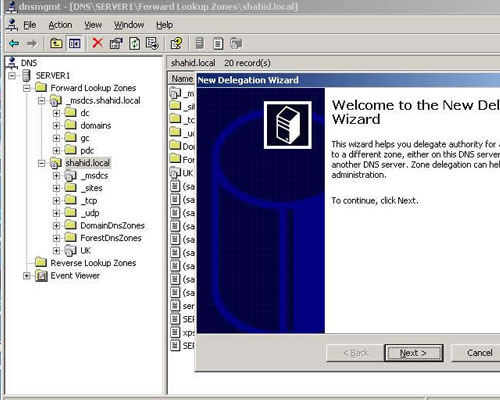Expand the _sites folder
The height and width of the screenshot is (400, 500).
click(56, 188)
